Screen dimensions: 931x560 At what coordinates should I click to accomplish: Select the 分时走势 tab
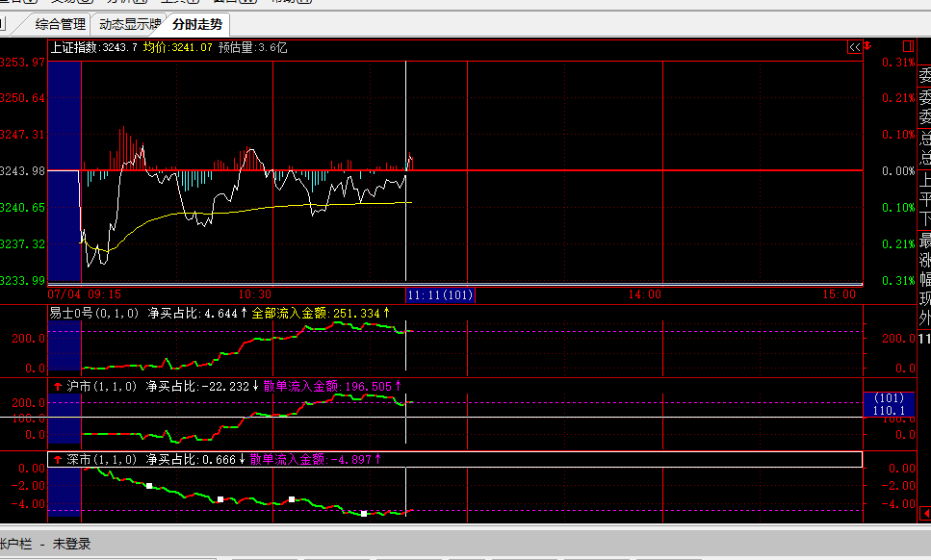[x=197, y=24]
